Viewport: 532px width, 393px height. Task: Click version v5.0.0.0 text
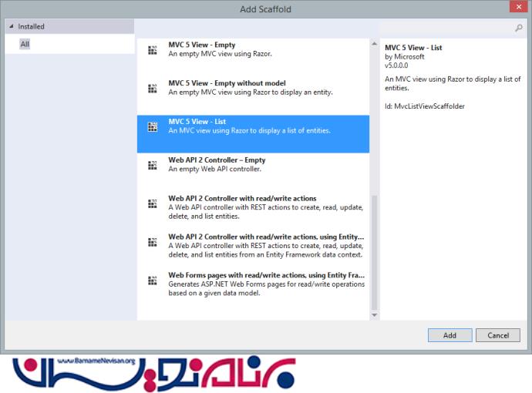coord(396,65)
